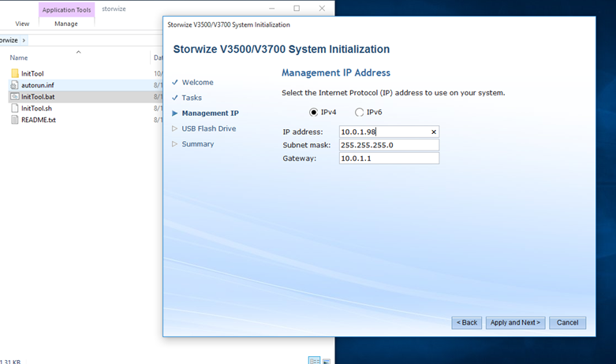The image size is (616, 364).
Task: Select InitTool.bat file in Explorer
Action: click(38, 97)
